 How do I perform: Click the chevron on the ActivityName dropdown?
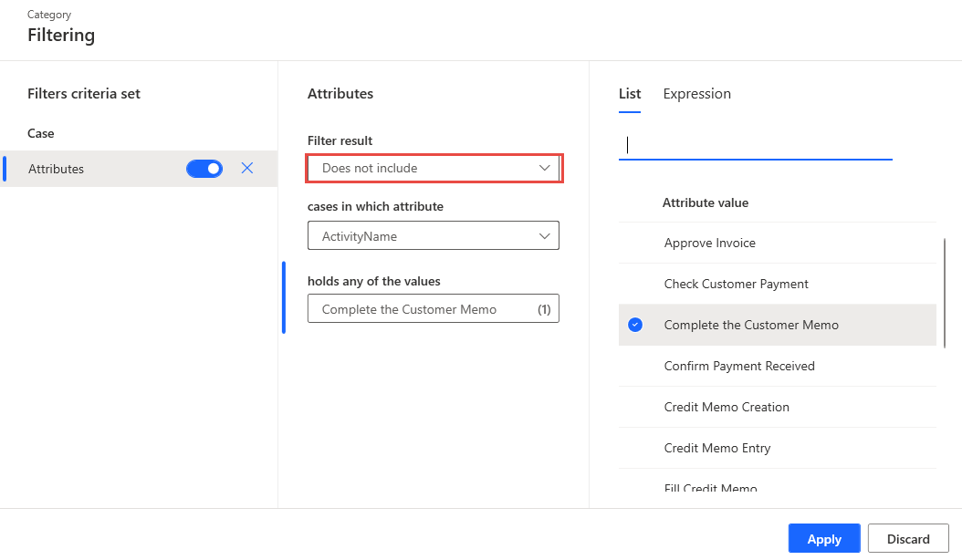coord(545,235)
